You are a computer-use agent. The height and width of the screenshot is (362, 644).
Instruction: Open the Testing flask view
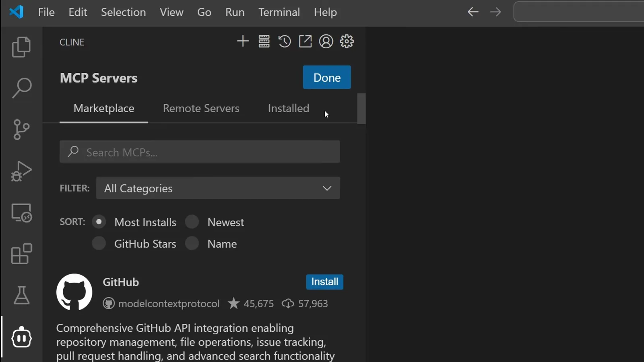(x=21, y=296)
